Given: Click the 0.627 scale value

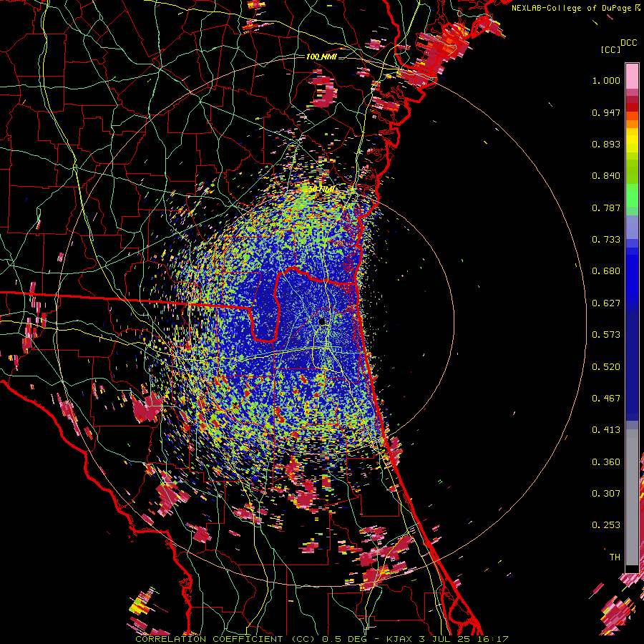Looking at the screenshot, I should coord(606,303).
